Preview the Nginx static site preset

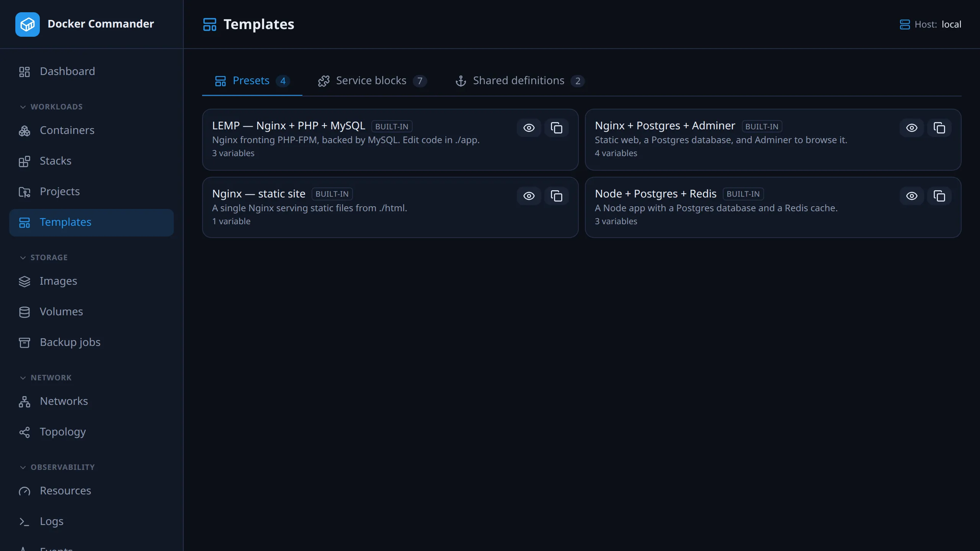coord(529,196)
